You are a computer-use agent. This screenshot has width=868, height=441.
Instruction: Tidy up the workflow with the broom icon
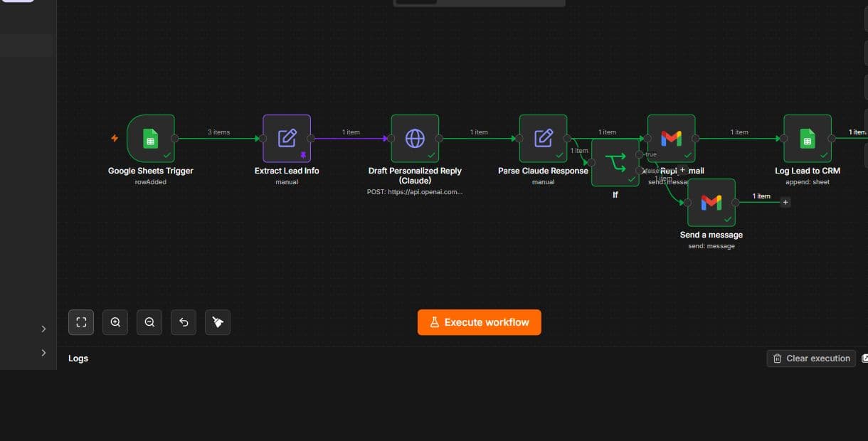[218, 322]
